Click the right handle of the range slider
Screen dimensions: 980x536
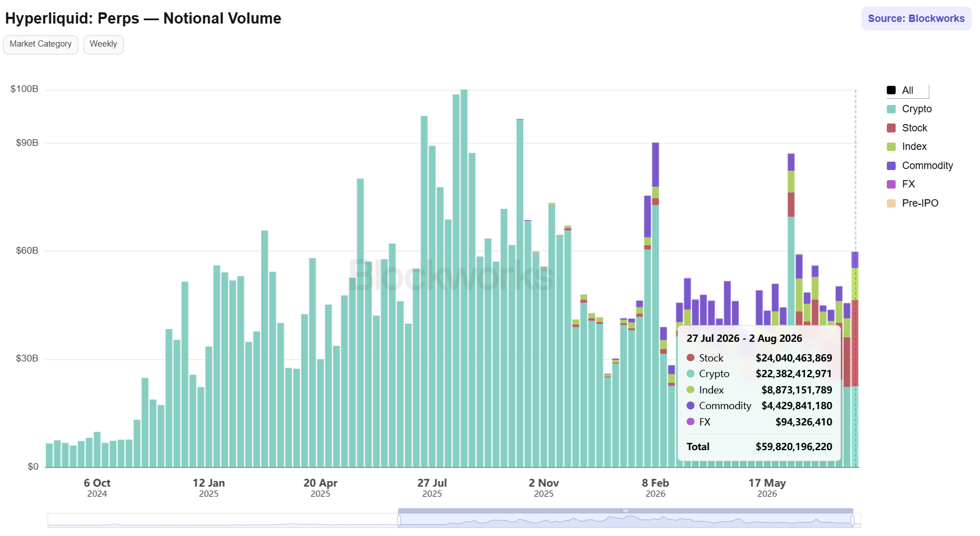point(853,521)
